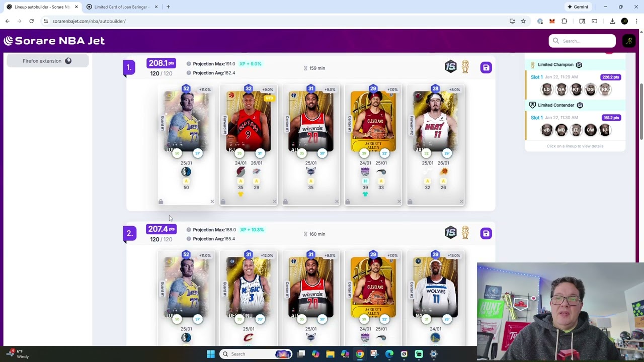Click the trophy icon on lineup 2
644x362 pixels.
tap(465, 232)
